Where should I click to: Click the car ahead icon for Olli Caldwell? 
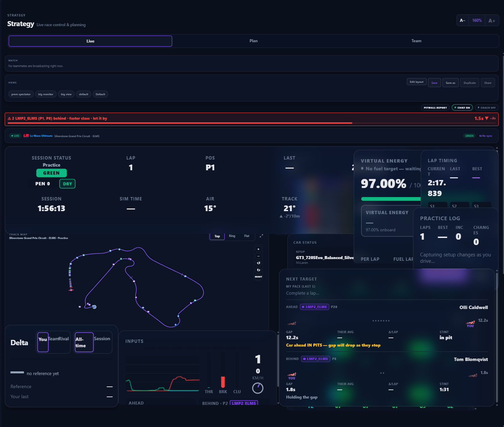[x=292, y=324]
